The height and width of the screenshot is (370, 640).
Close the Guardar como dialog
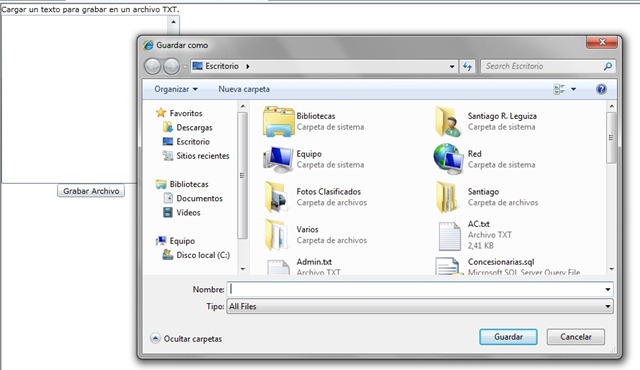click(602, 42)
